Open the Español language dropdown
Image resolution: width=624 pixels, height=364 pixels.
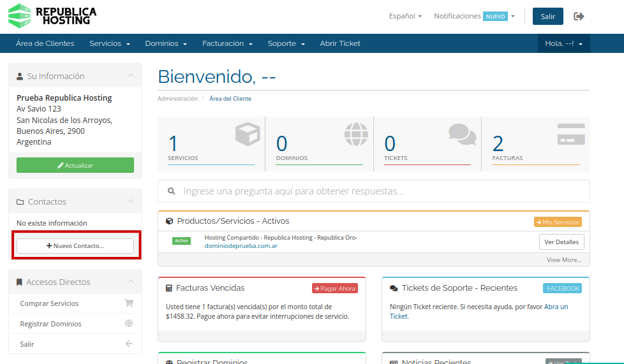click(x=405, y=16)
